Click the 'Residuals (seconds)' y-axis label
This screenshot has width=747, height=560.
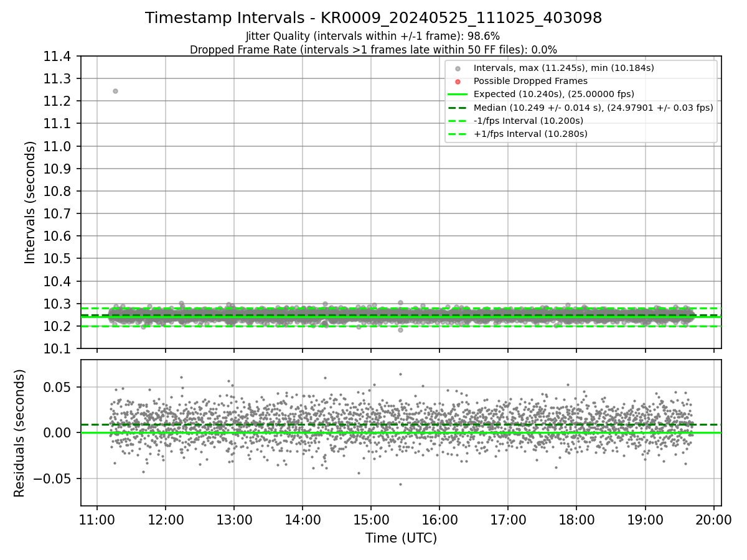point(20,433)
